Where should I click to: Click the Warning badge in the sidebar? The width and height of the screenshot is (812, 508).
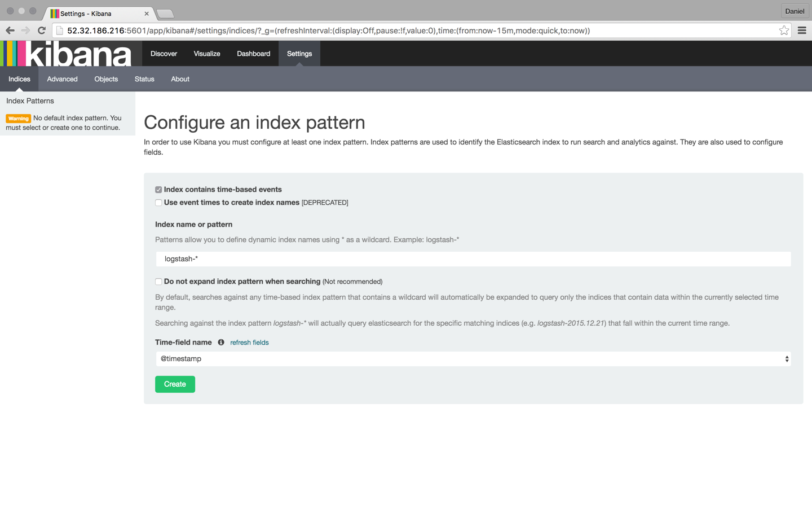tap(18, 119)
